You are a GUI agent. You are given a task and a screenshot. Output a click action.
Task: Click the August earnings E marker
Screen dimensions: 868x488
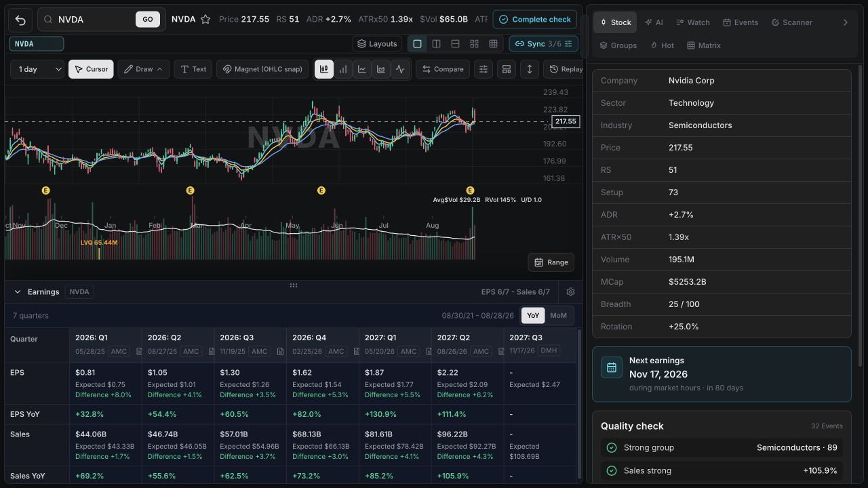tap(470, 190)
